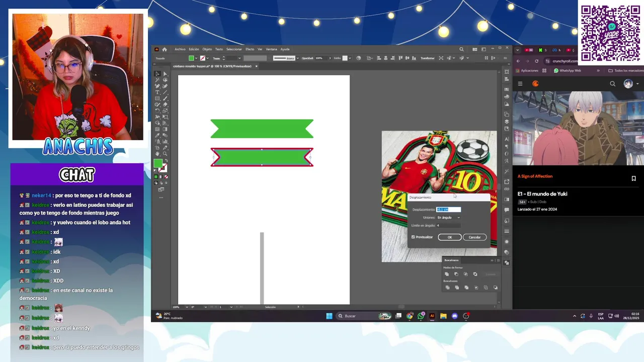Open the stroke color dropdown arrow
This screenshot has height=362, width=644.
click(x=207, y=58)
